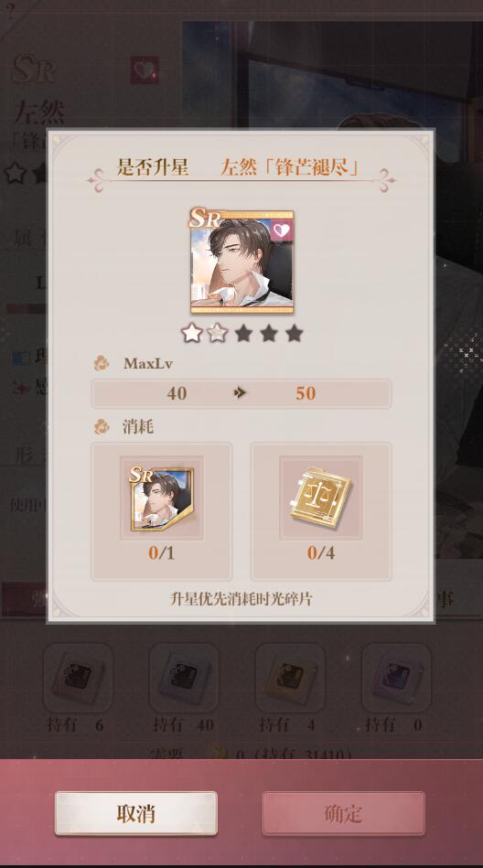The image size is (483, 868).
Task: Tap the third dark star
Action: click(243, 333)
